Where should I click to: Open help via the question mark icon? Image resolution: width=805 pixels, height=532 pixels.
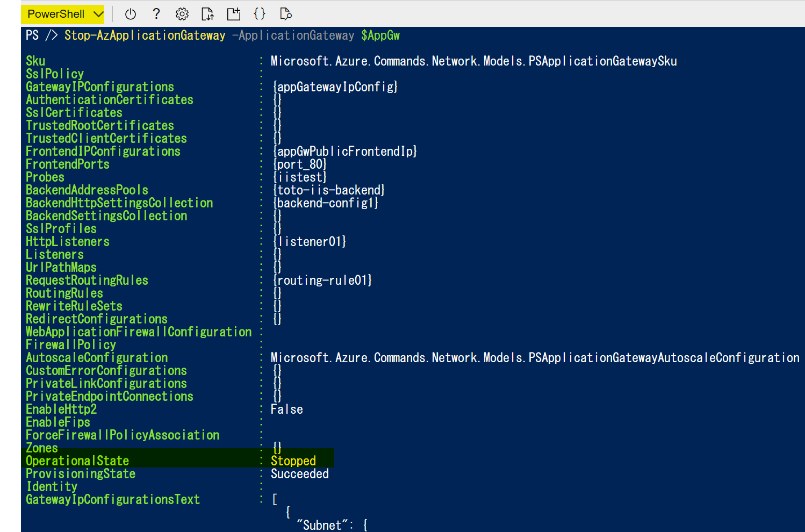point(156,14)
